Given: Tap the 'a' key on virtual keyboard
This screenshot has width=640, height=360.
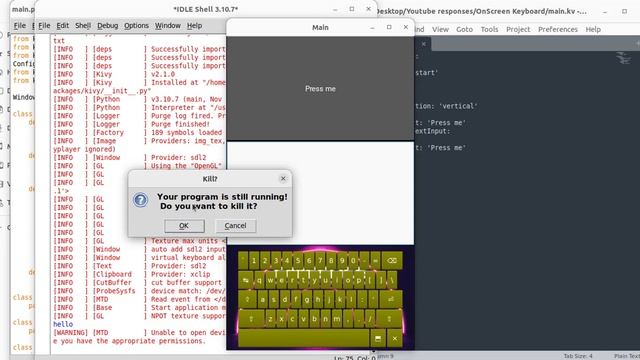Looking at the screenshot, I should pos(262,299).
